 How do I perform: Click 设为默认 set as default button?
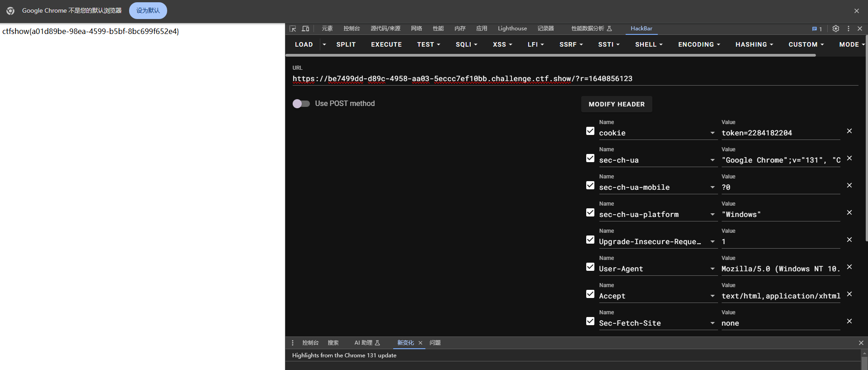[148, 11]
